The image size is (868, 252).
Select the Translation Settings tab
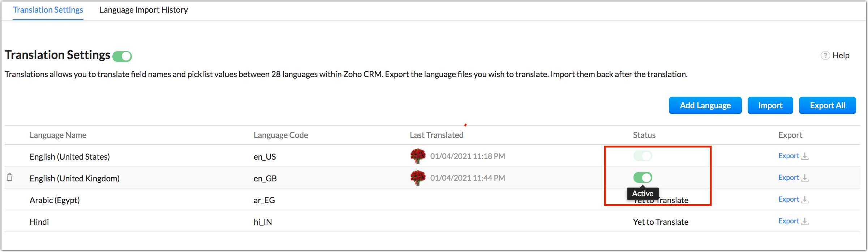(48, 10)
